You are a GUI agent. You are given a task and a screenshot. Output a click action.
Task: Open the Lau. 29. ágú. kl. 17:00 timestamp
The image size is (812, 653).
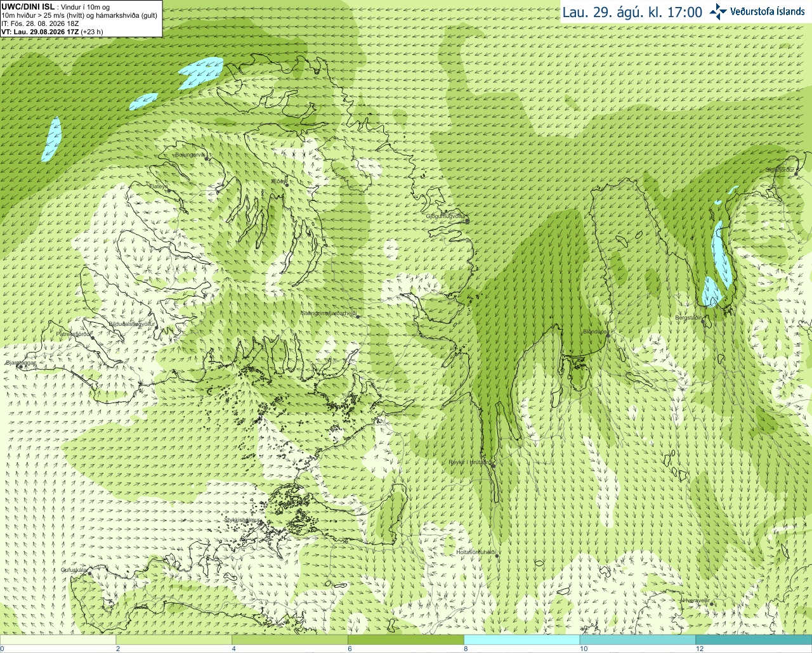pyautogui.click(x=632, y=12)
